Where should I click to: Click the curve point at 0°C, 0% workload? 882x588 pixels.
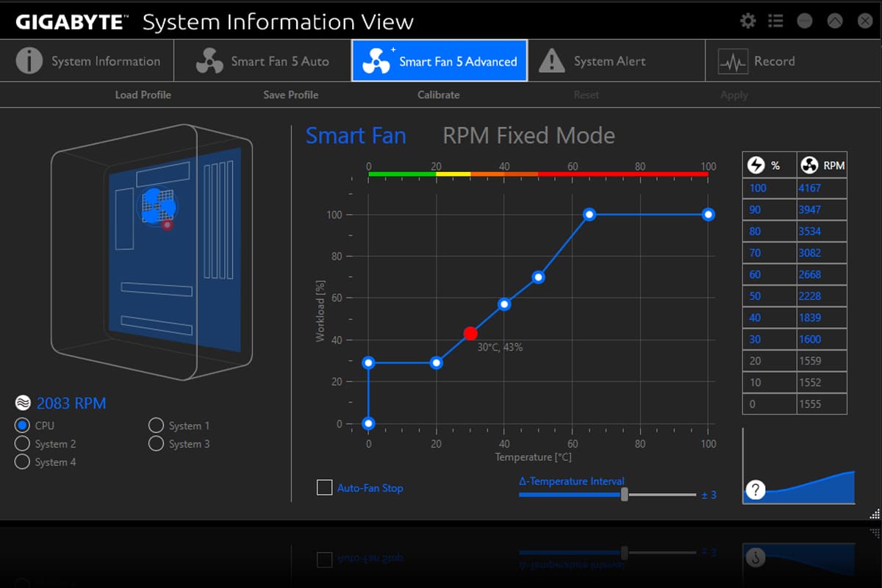pos(368,423)
